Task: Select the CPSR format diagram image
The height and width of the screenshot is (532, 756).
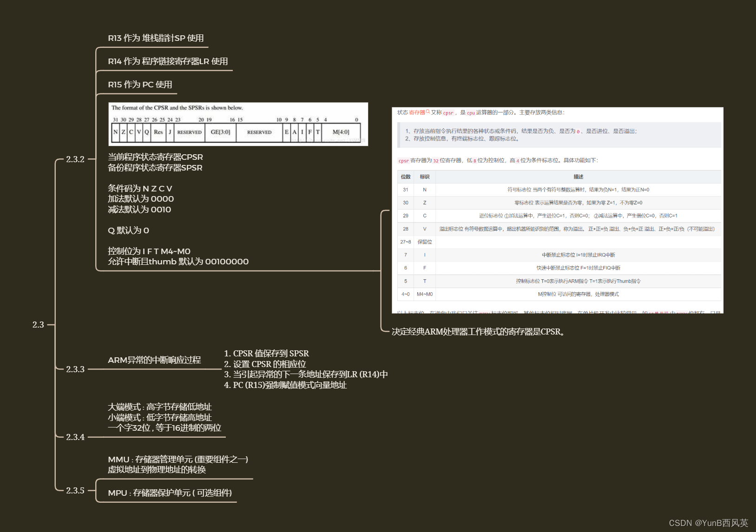Action: pos(238,124)
